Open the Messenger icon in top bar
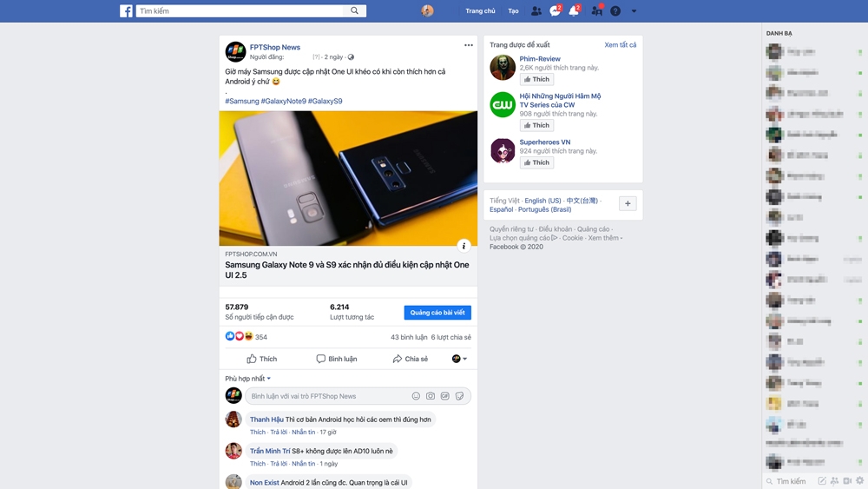The width and height of the screenshot is (868, 489). click(x=555, y=11)
